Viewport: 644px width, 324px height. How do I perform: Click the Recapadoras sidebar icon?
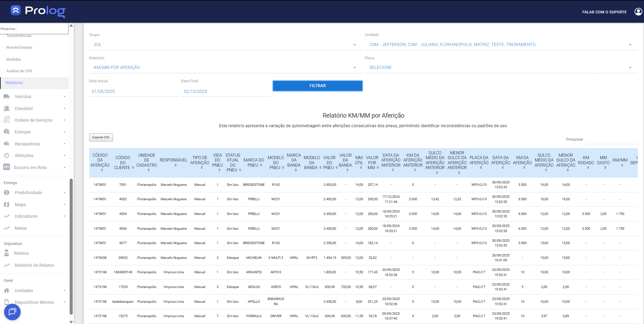tap(7, 144)
